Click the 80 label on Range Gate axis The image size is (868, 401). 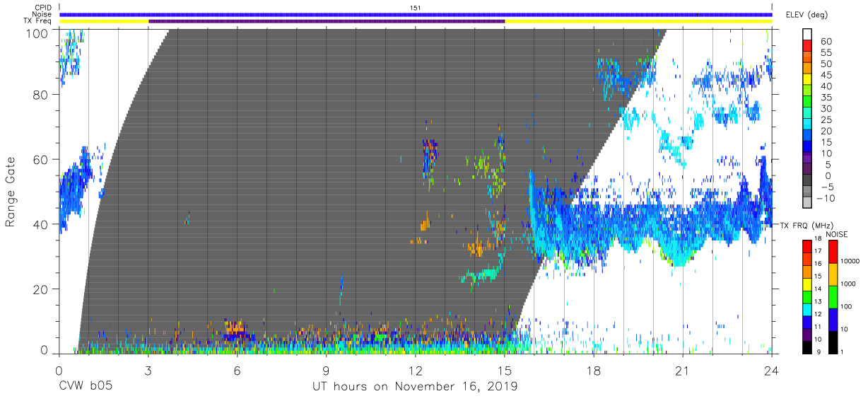pyautogui.click(x=41, y=95)
